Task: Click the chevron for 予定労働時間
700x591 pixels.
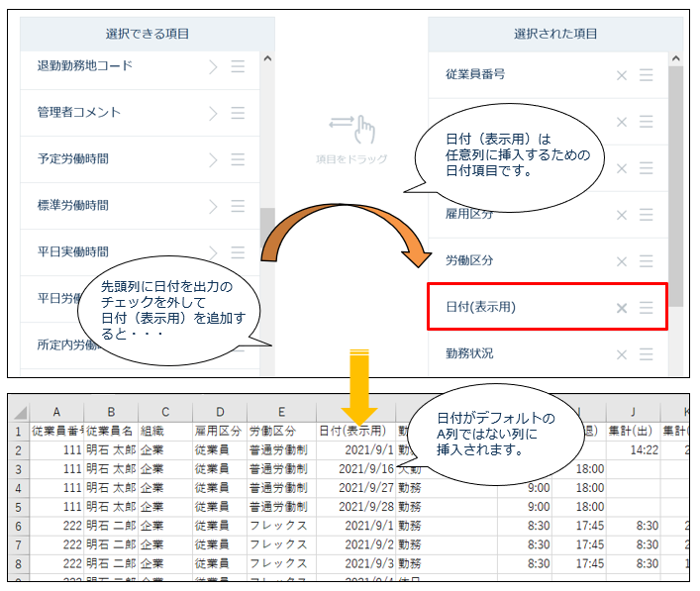Action: coord(213,159)
